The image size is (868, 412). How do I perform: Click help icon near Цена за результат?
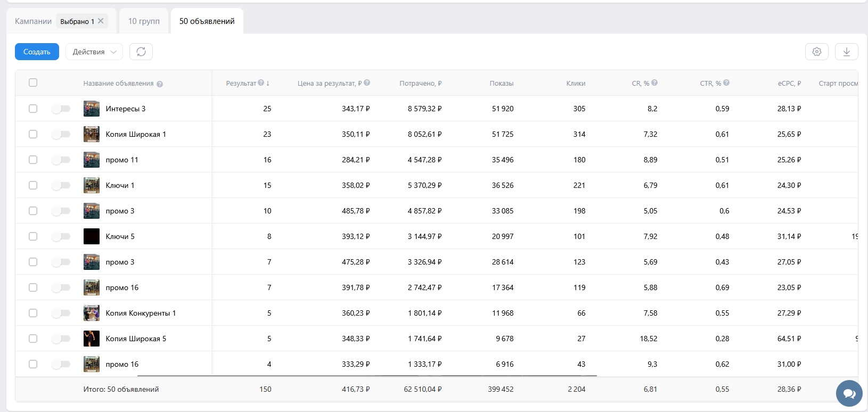pyautogui.click(x=367, y=83)
